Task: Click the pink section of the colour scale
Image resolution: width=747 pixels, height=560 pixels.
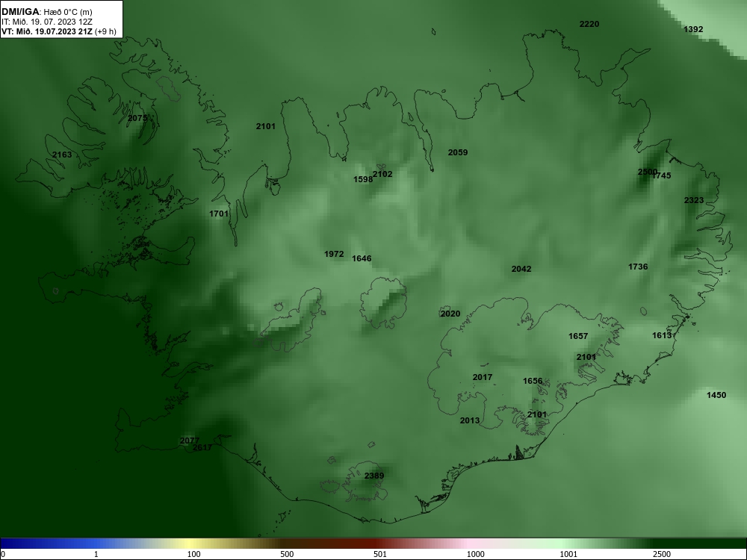Action: click(469, 544)
